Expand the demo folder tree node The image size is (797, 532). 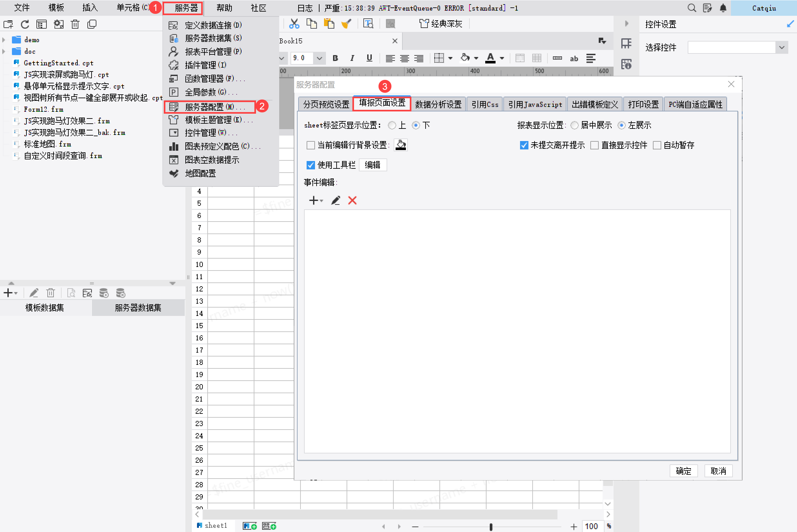(x=4, y=40)
